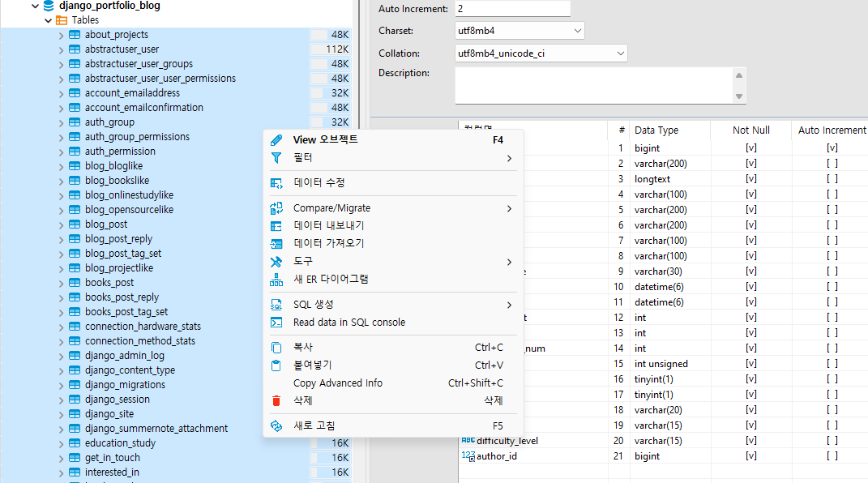Click the django_portfolio_blog database icon

(49, 6)
